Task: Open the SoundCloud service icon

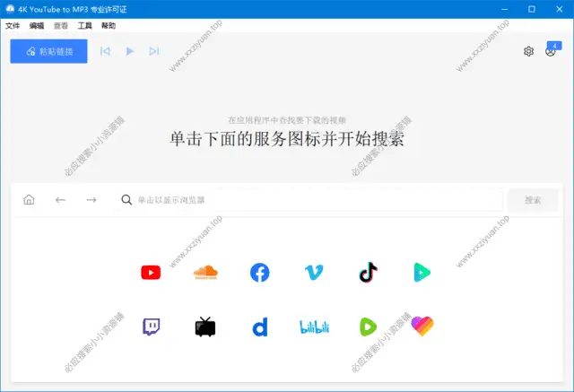Action: coord(205,273)
